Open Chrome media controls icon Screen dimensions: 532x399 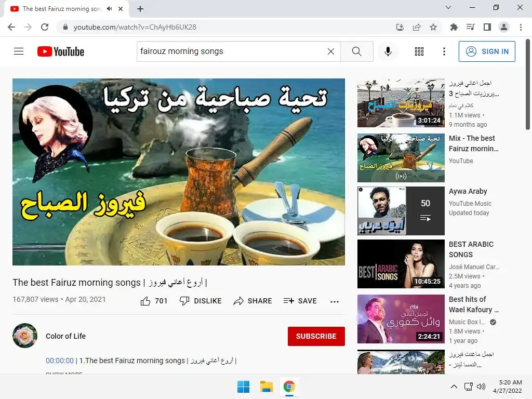click(x=470, y=27)
